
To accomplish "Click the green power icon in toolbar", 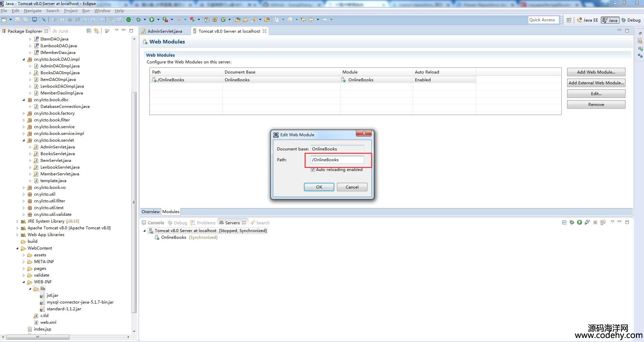I will pos(129,20).
